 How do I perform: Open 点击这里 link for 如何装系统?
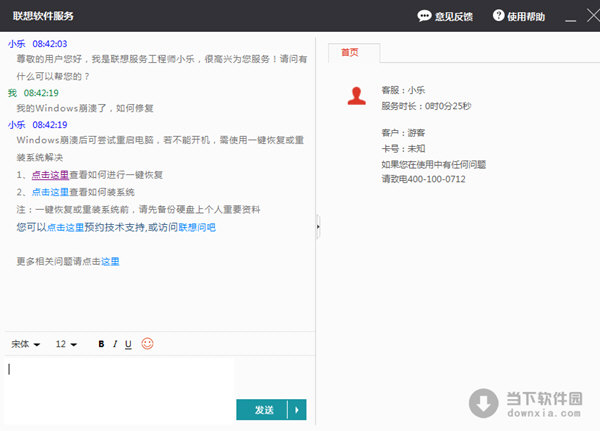(50, 192)
